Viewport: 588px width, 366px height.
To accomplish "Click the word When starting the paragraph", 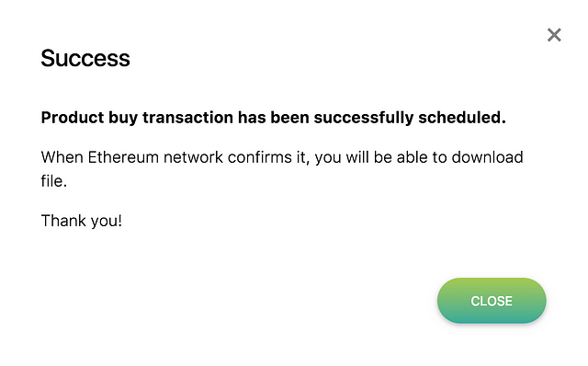I will pos(62,157).
